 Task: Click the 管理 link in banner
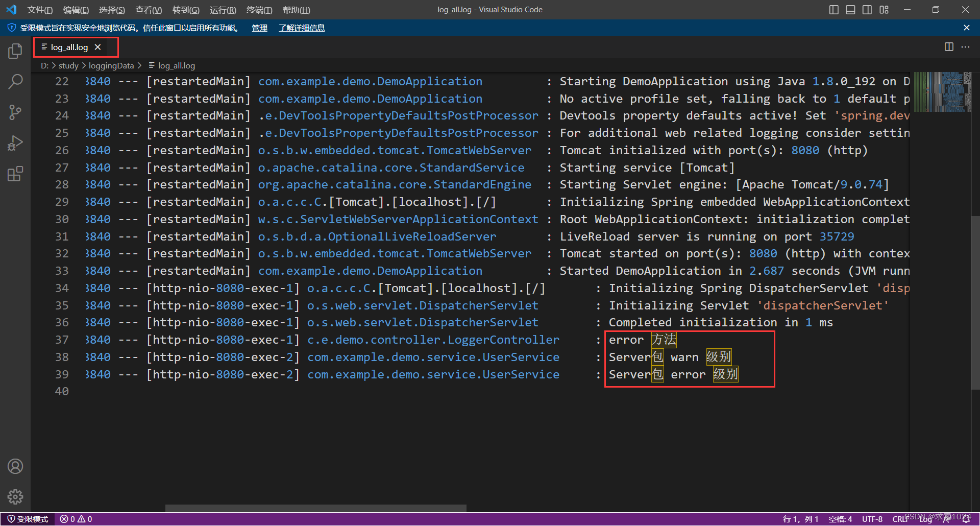click(x=259, y=28)
